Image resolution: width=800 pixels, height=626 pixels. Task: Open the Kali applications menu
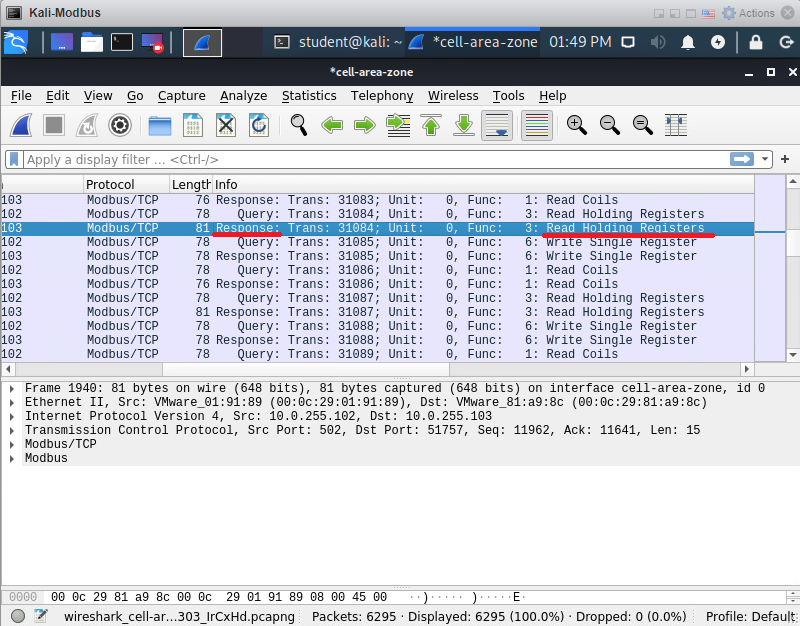click(16, 42)
